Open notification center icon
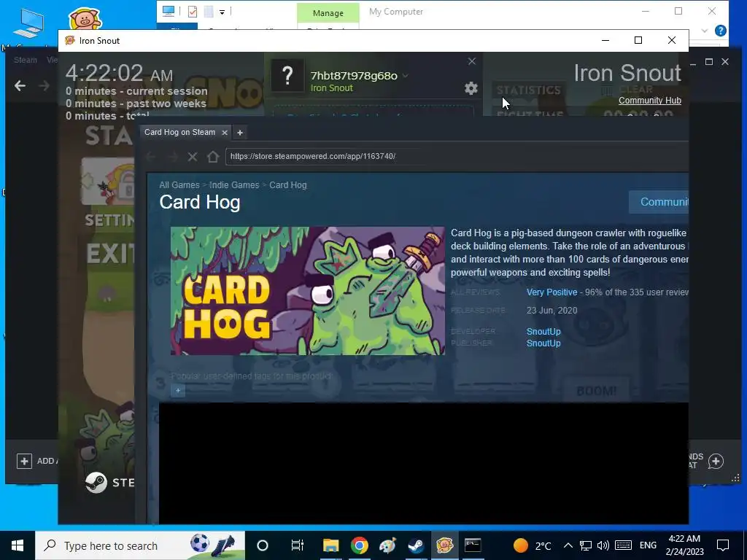Screen dimensions: 747x560 [723, 545]
